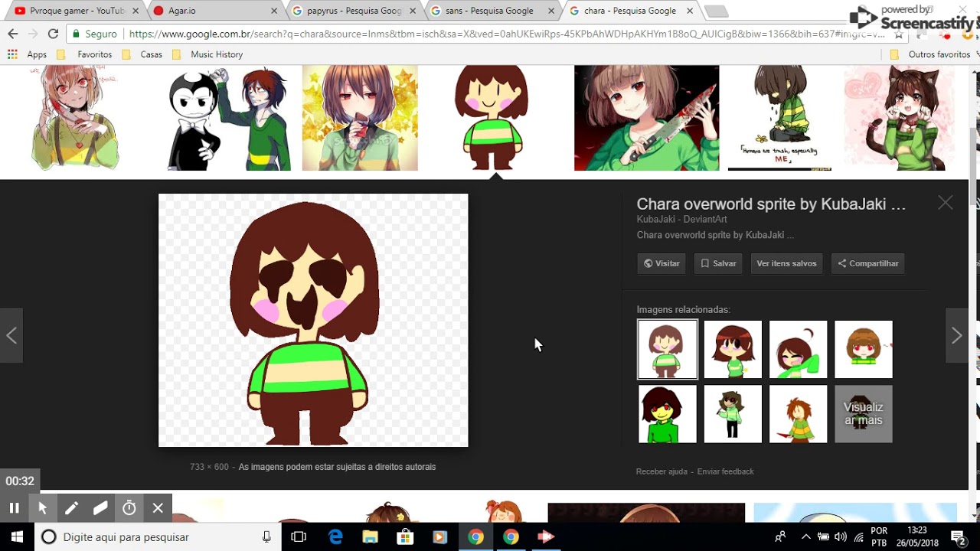Screen dimensions: 980x551
Task: Go back to the previous page in Chrome
Action: [13, 34]
